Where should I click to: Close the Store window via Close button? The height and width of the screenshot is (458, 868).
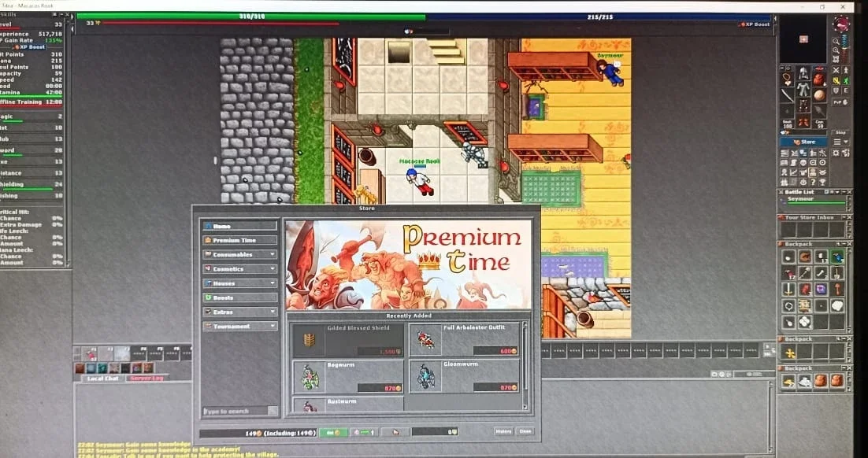pyautogui.click(x=525, y=431)
